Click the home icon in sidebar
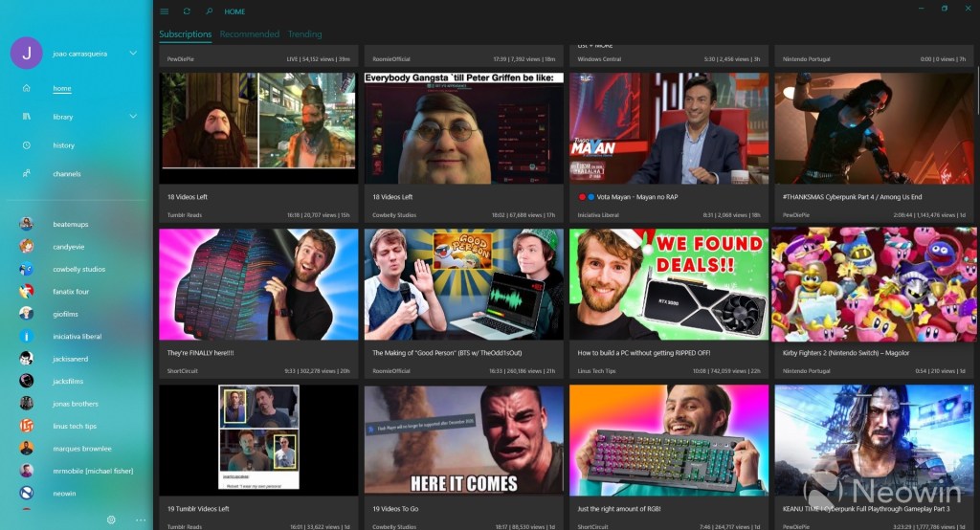This screenshot has height=530, width=980. point(27,88)
